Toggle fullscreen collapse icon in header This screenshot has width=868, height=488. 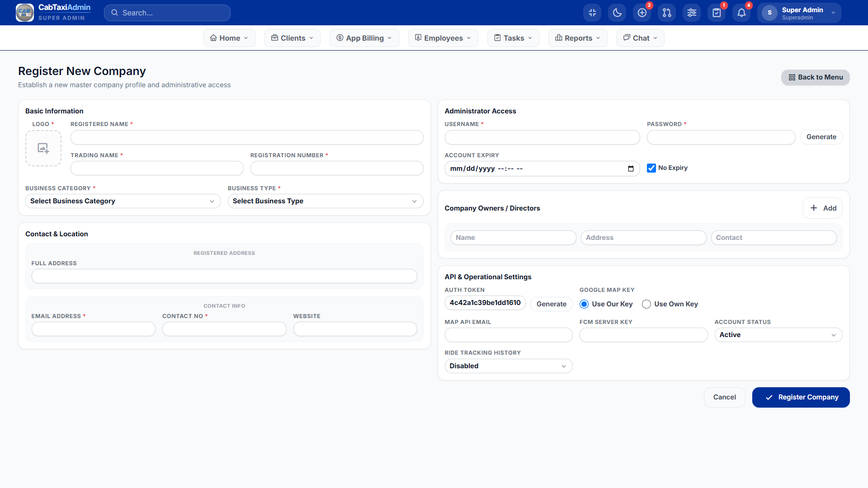tap(592, 13)
